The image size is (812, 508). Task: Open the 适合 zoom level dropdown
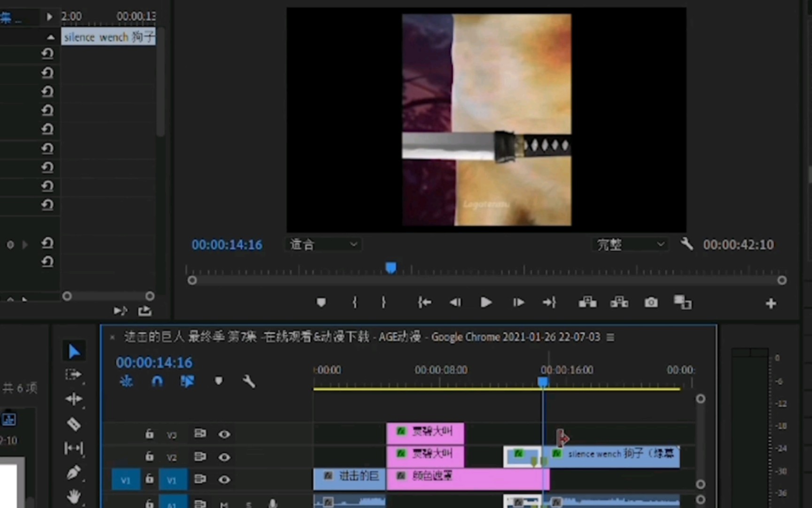point(323,244)
